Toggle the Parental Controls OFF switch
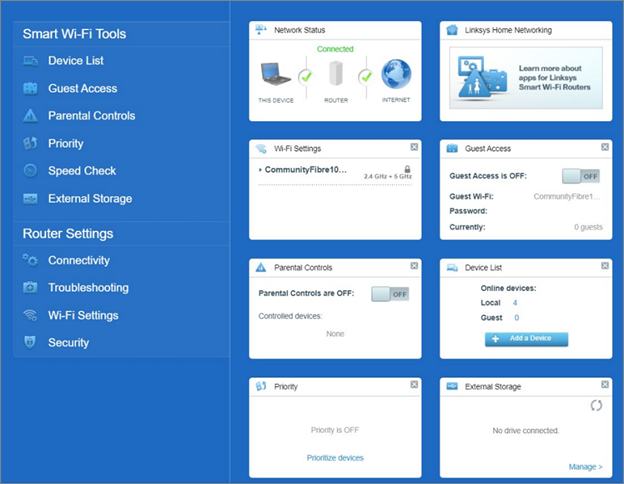The height and width of the screenshot is (484, 624). (390, 294)
